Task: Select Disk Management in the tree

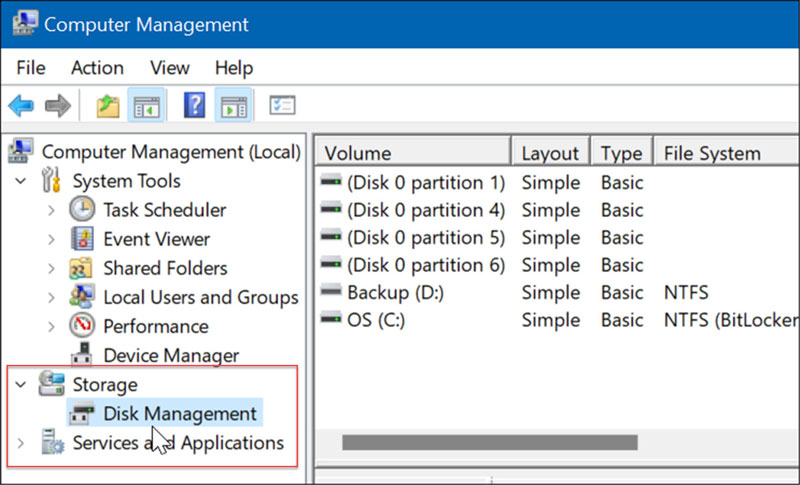Action: (179, 413)
